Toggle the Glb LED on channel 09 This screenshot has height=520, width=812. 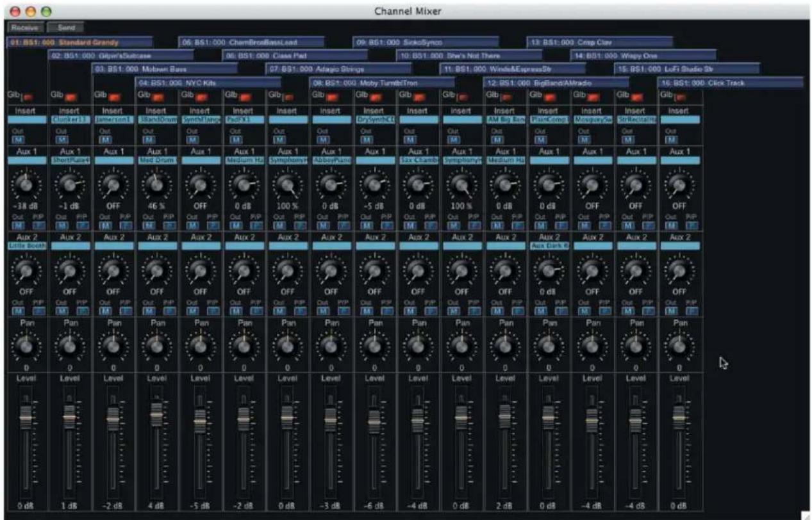click(377, 98)
